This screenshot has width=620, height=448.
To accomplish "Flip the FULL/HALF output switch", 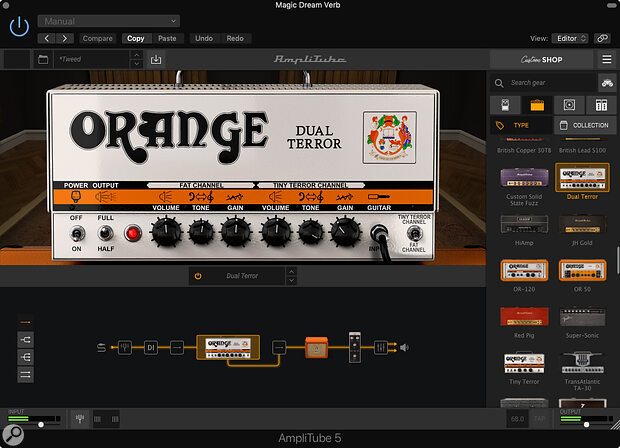I will pos(105,233).
